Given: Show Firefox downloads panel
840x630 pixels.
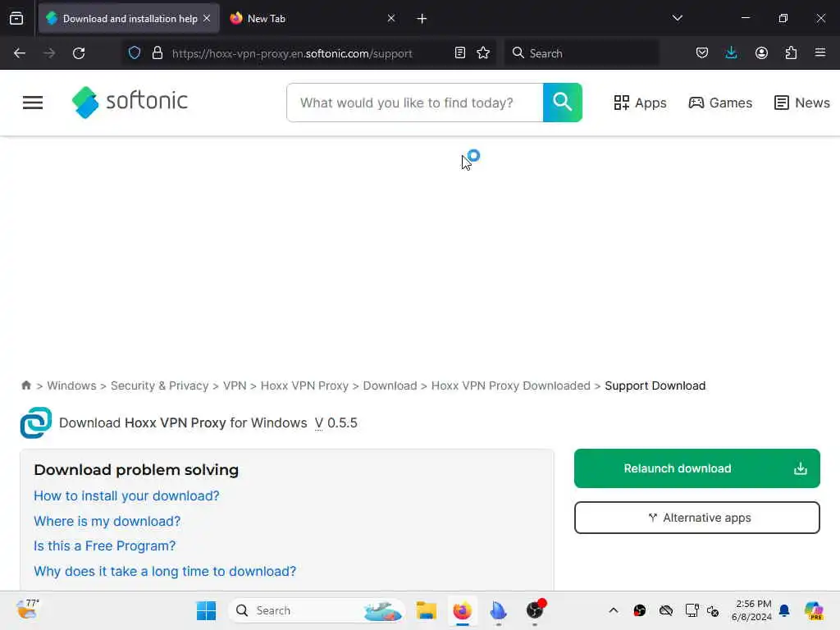Looking at the screenshot, I should click(x=731, y=52).
